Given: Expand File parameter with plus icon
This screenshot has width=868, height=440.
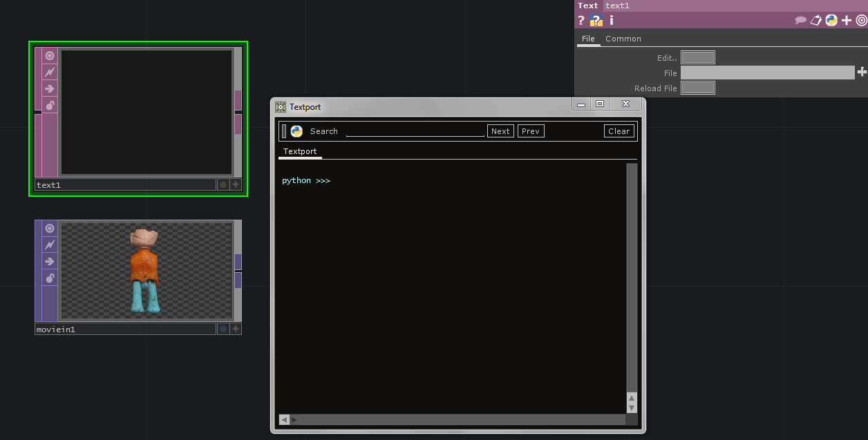Looking at the screenshot, I should [862, 73].
